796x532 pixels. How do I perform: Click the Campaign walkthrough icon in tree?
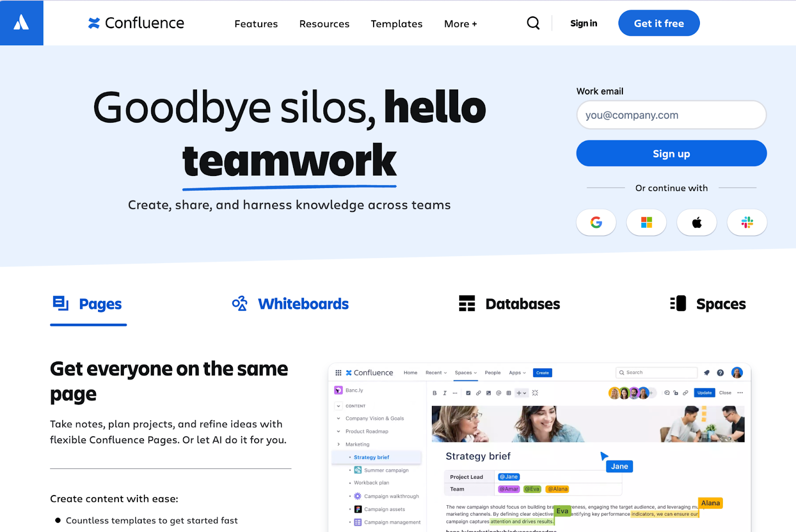(x=358, y=496)
